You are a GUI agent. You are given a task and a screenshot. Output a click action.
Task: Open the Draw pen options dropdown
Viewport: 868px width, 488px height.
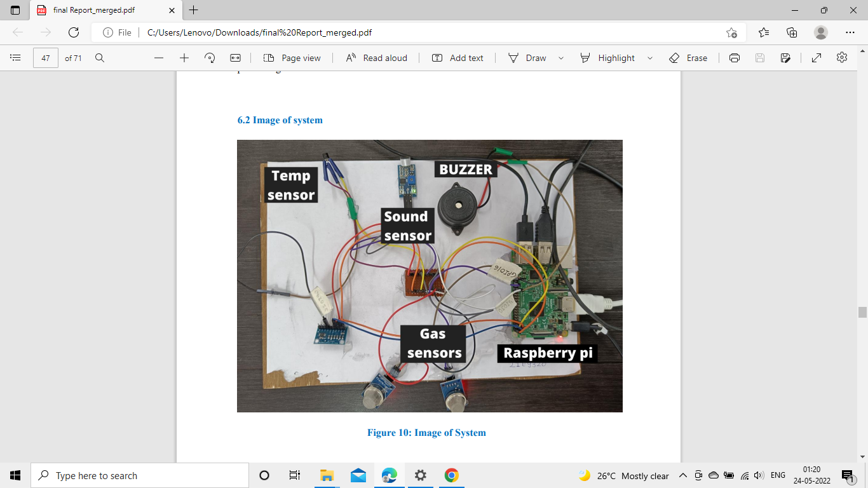[561, 58]
